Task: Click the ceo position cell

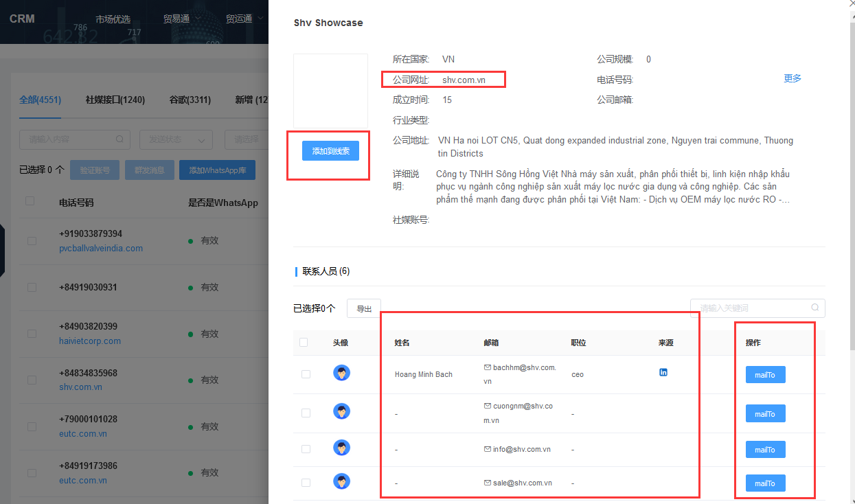Action: click(x=578, y=374)
